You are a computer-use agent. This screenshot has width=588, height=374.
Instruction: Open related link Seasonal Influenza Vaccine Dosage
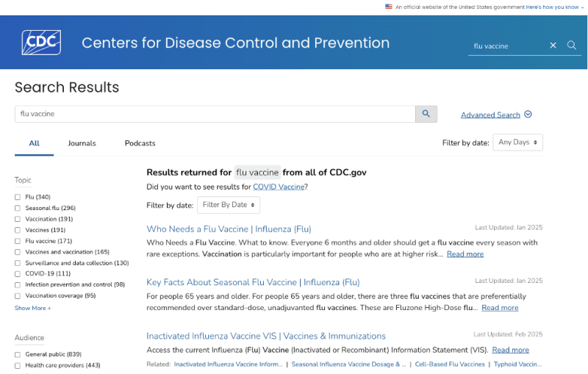[348, 364]
